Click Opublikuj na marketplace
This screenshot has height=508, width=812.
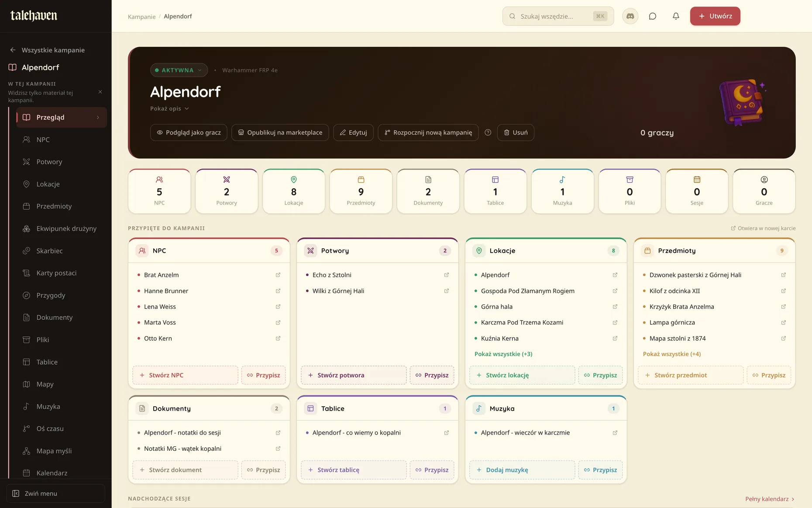pos(280,132)
